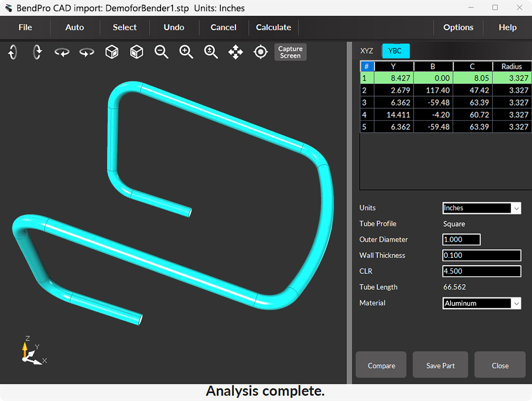Rotate view with first vertical rotation icon

[12, 52]
